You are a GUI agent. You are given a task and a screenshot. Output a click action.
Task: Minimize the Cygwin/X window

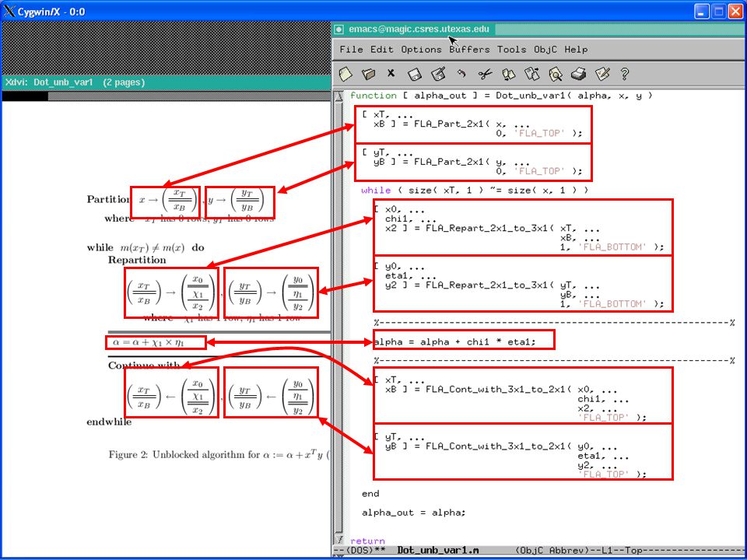coord(701,12)
